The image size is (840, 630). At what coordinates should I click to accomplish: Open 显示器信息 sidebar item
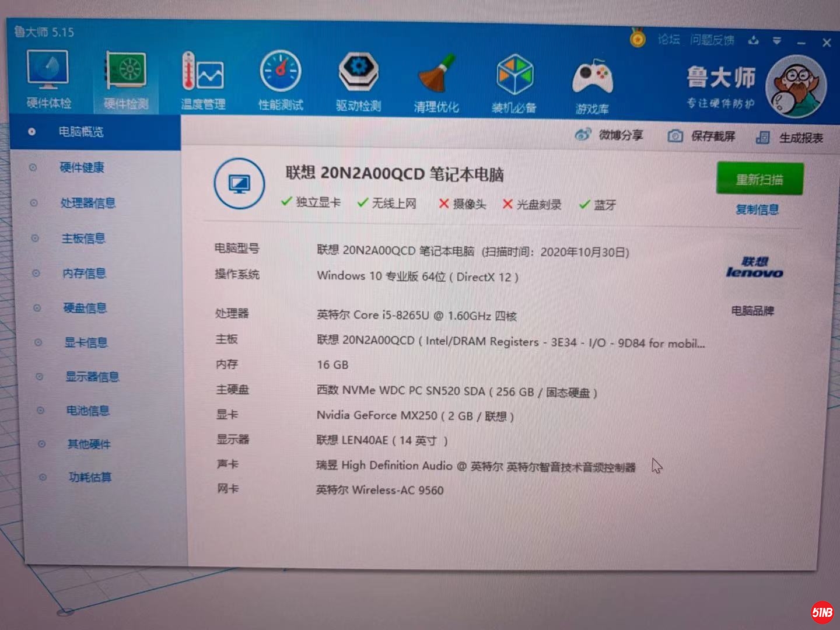point(92,376)
